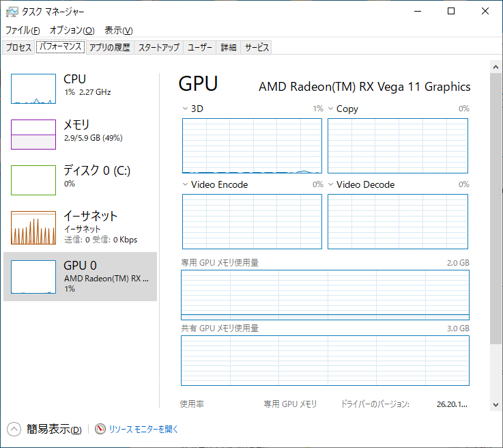
Task: Click the Task Manager app icon in title bar
Action: click(12, 12)
